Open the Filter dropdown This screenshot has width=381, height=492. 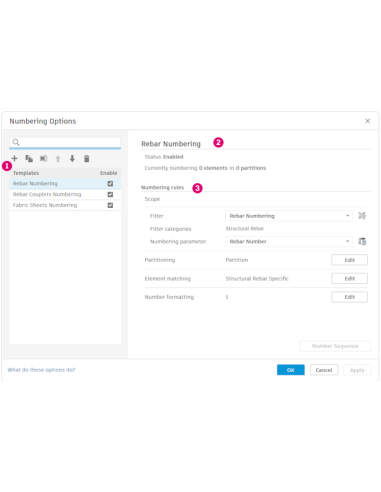click(289, 216)
